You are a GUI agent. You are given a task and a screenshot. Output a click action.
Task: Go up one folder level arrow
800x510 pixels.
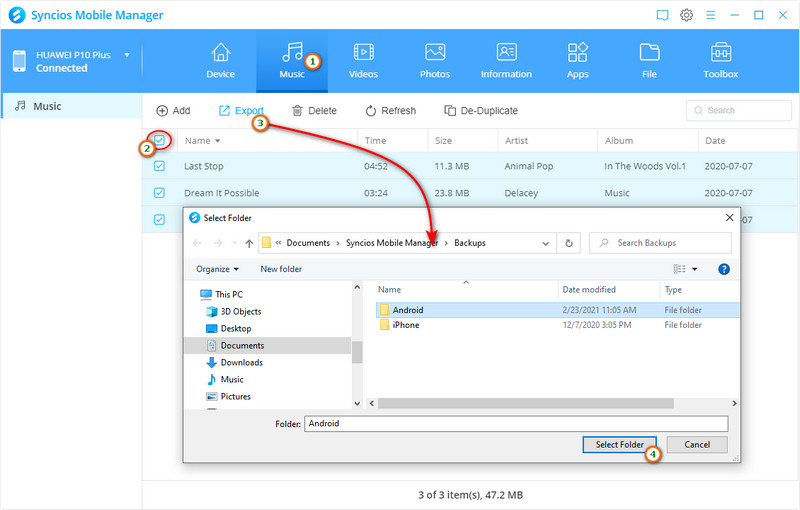pos(249,243)
